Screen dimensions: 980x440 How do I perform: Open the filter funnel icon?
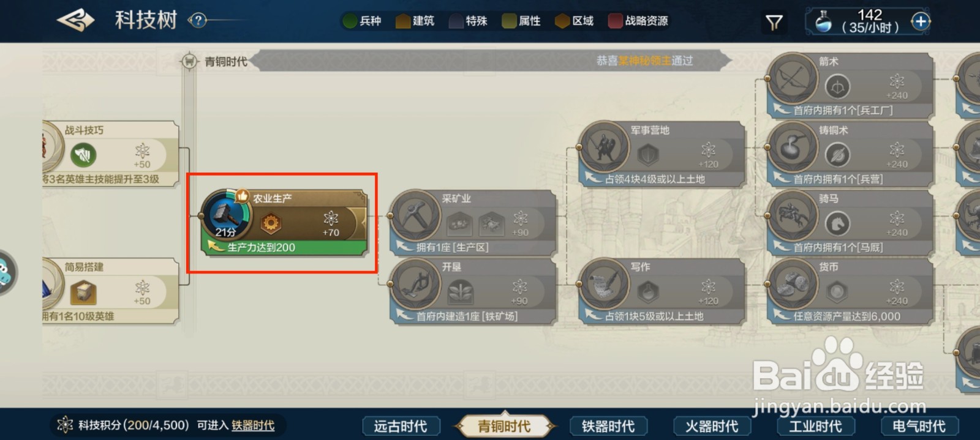(x=774, y=23)
